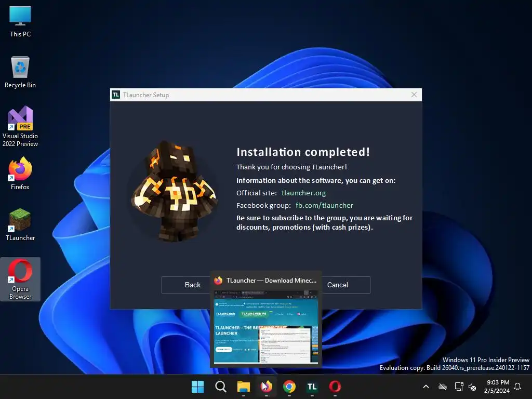Screen dimensions: 532x399
Task: Open Google Chrome from taskbar
Action: pyautogui.click(x=289, y=387)
